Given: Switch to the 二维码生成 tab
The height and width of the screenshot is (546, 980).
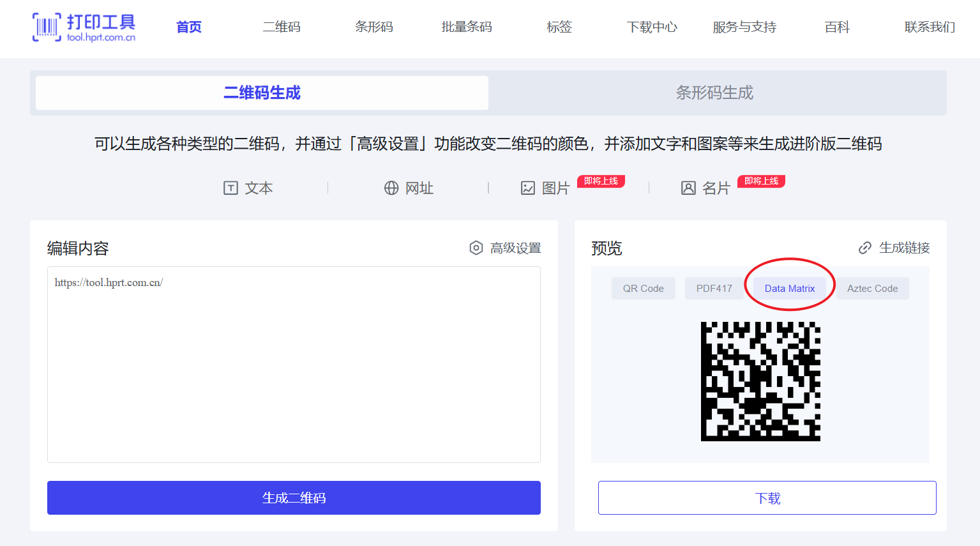Looking at the screenshot, I should pyautogui.click(x=262, y=93).
